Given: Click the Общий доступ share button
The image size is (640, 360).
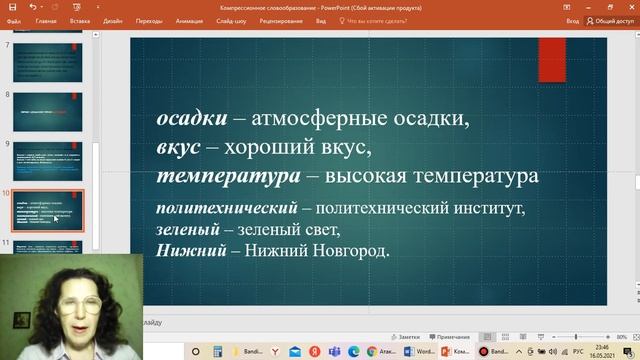Looking at the screenshot, I should click(x=611, y=21).
